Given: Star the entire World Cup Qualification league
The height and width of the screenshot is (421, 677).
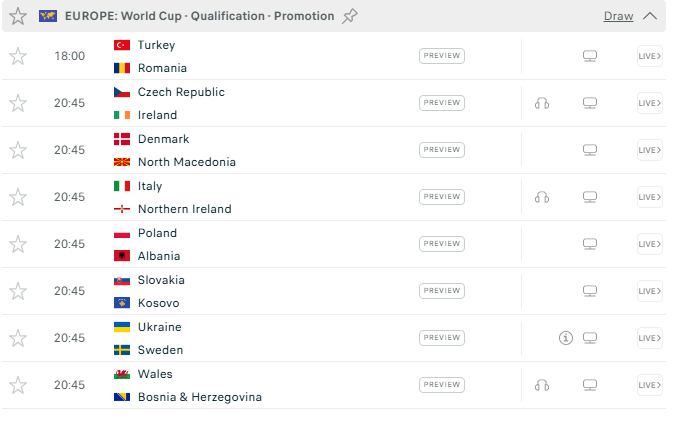Looking at the screenshot, I should tap(18, 16).
